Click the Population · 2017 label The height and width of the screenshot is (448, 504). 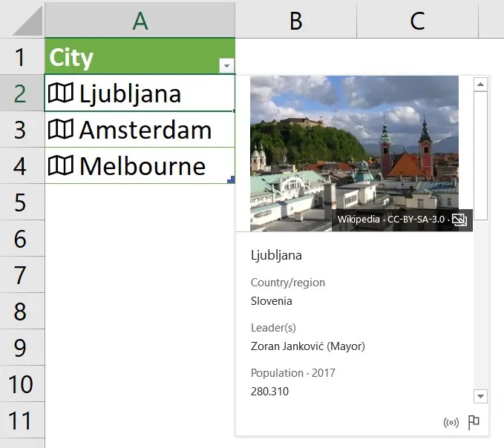point(292,373)
